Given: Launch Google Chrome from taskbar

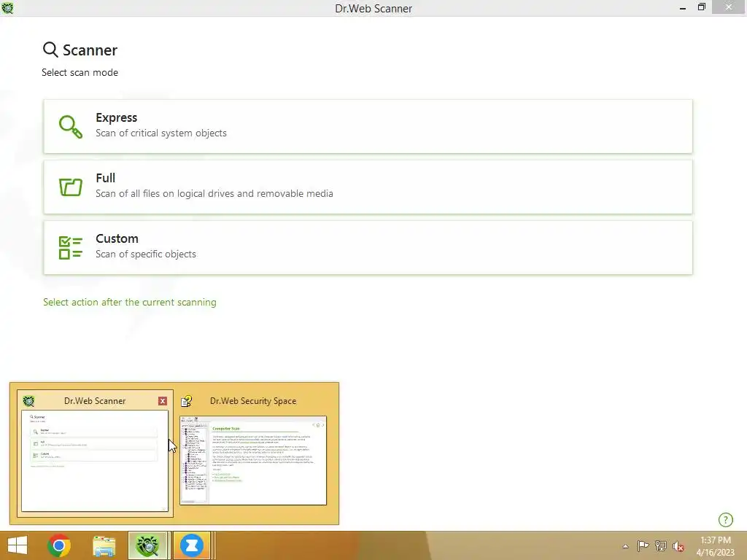Looking at the screenshot, I should pyautogui.click(x=59, y=545).
